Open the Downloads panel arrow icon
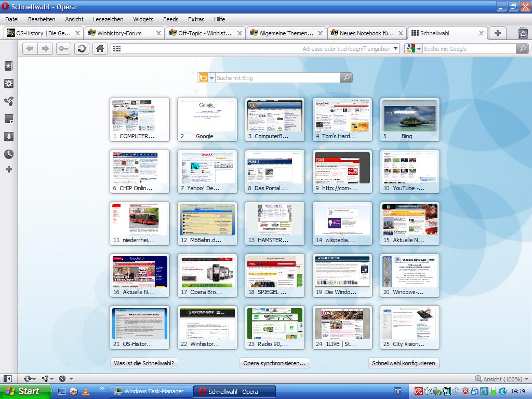This screenshot has width=532, height=399. point(8,137)
